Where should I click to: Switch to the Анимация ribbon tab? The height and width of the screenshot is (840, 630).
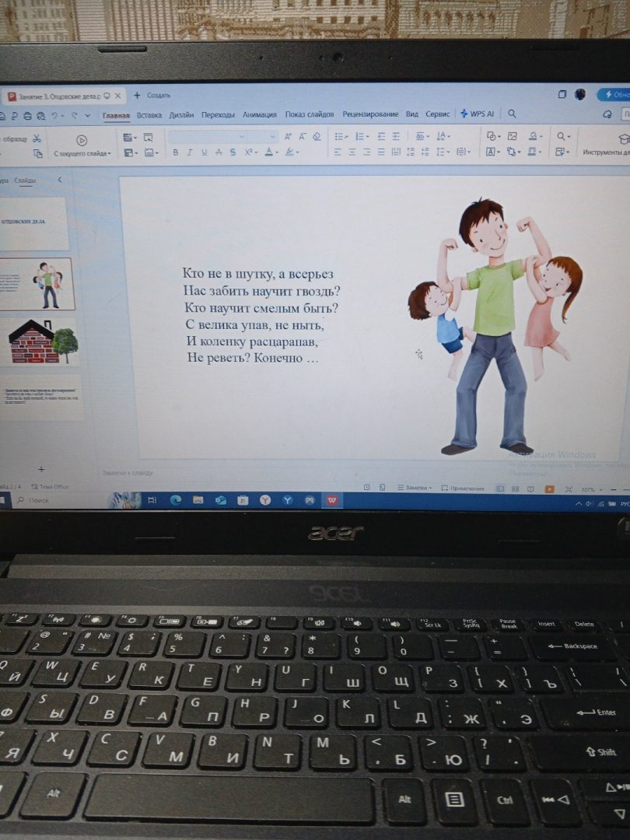click(x=259, y=114)
